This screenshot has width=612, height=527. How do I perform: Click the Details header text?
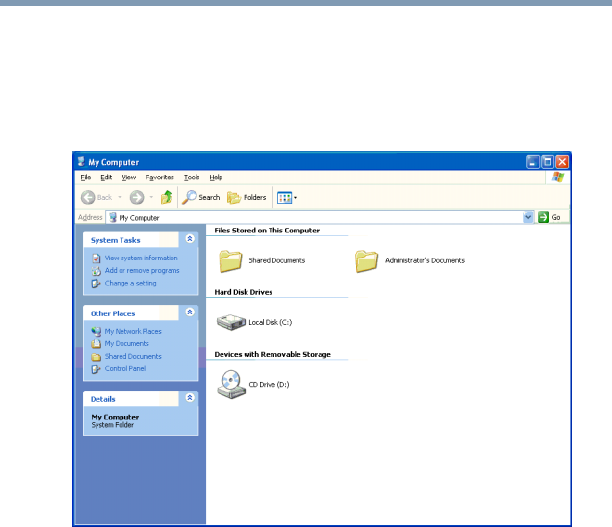point(103,399)
